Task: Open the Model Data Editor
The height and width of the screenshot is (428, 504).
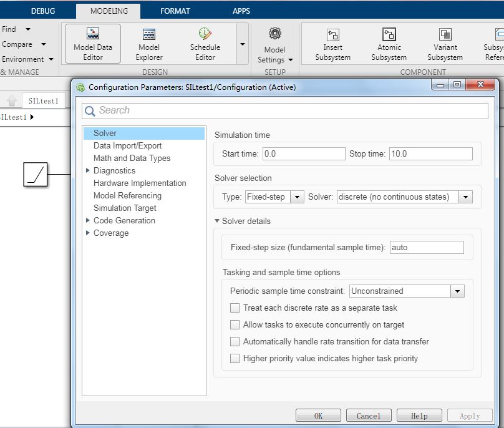Action: [93, 44]
